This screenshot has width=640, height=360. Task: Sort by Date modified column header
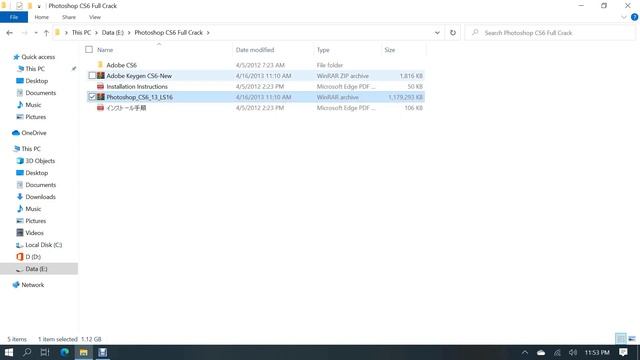click(255, 50)
